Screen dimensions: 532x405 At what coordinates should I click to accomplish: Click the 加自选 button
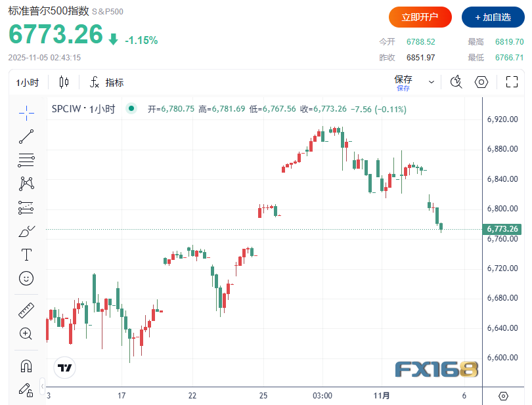click(492, 17)
